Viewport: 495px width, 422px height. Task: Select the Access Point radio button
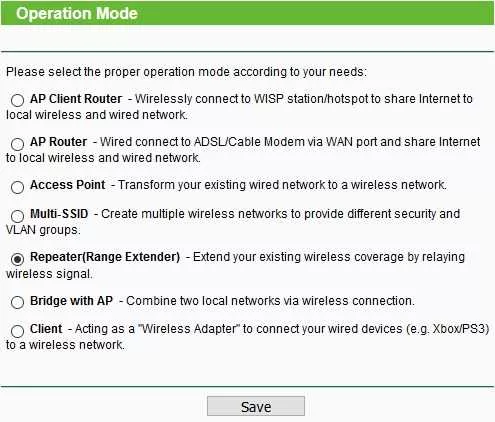[17, 187]
